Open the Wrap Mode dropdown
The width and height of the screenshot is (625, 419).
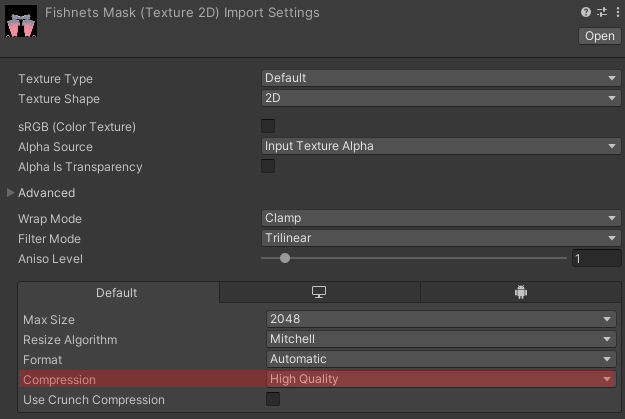pyautogui.click(x=440, y=218)
